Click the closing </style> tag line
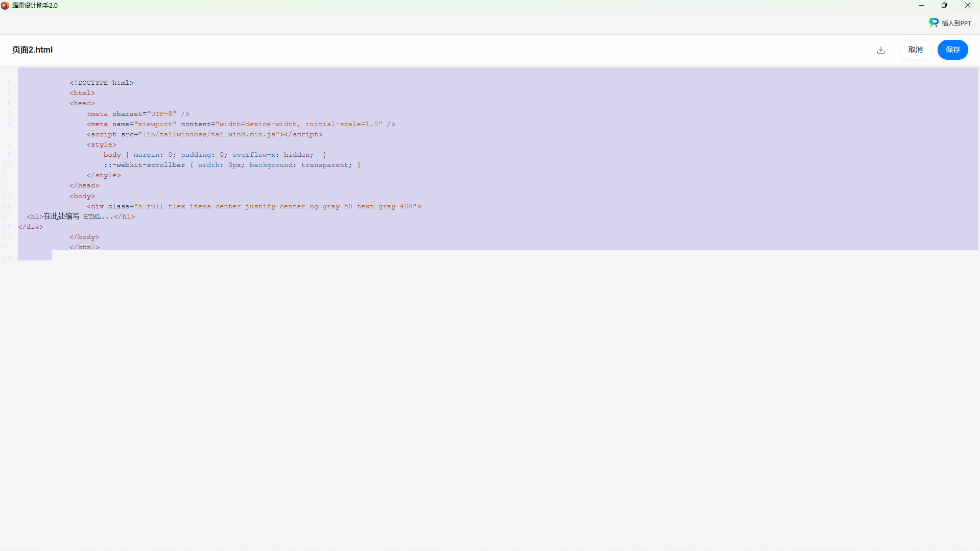 pyautogui.click(x=104, y=175)
